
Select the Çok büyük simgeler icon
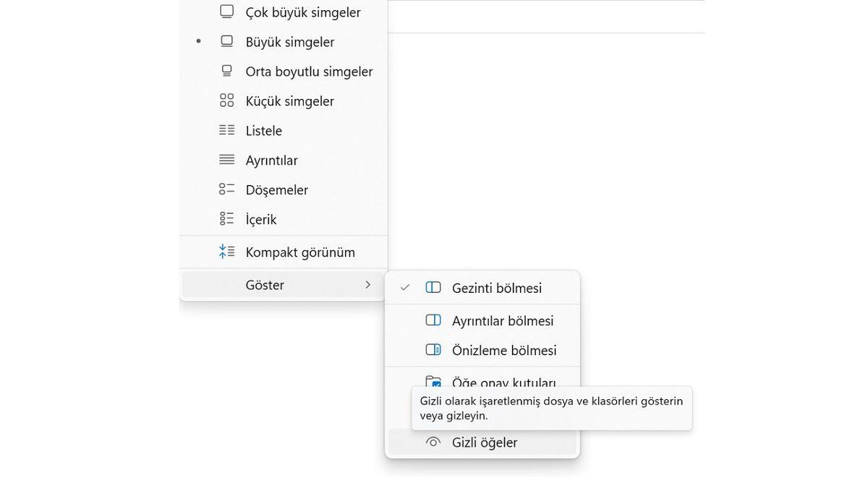click(x=226, y=11)
